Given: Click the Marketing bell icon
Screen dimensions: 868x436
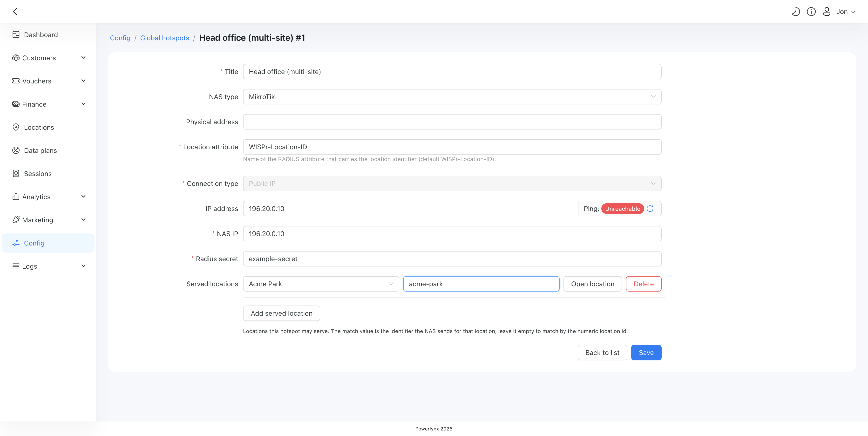Looking at the screenshot, I should pos(16,220).
